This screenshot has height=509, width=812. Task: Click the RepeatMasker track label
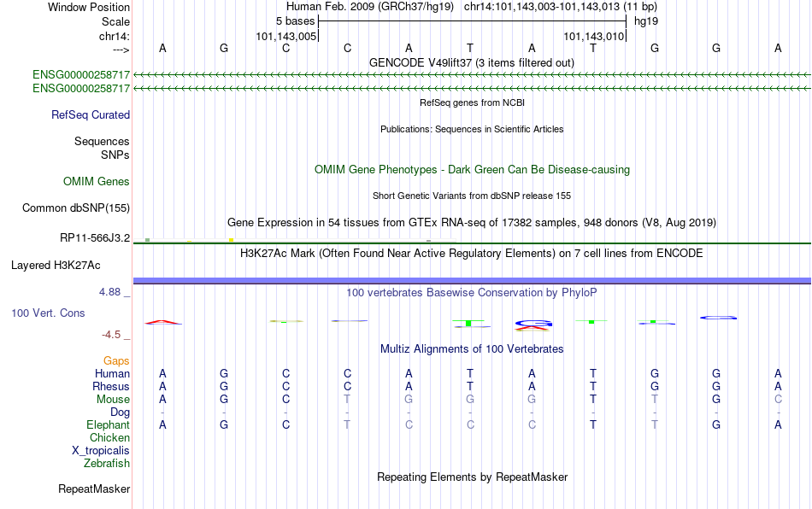(94, 489)
